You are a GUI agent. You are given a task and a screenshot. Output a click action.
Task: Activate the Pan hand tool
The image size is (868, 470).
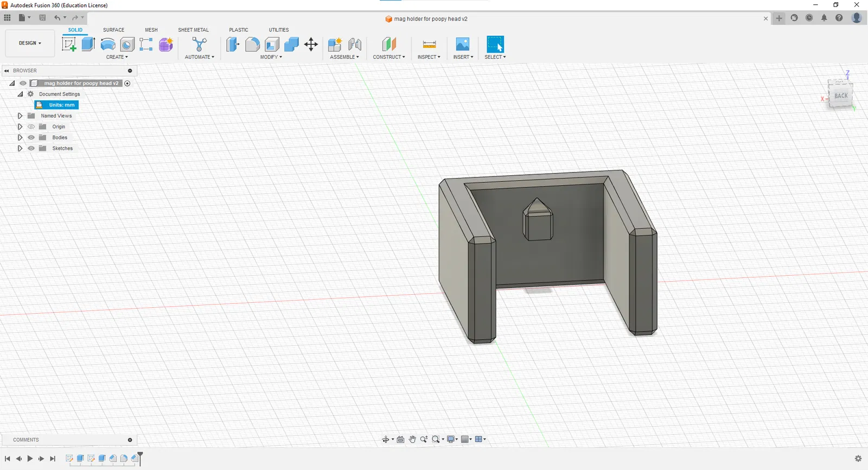coord(412,440)
